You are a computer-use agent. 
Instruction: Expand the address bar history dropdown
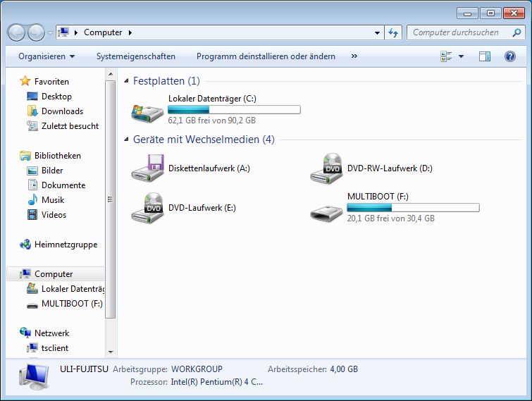click(378, 32)
